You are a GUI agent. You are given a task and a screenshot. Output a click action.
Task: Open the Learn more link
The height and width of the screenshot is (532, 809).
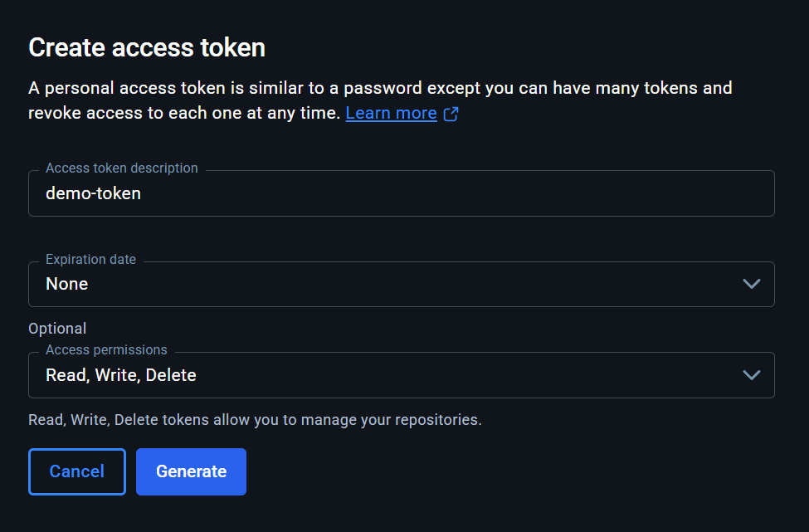click(391, 113)
